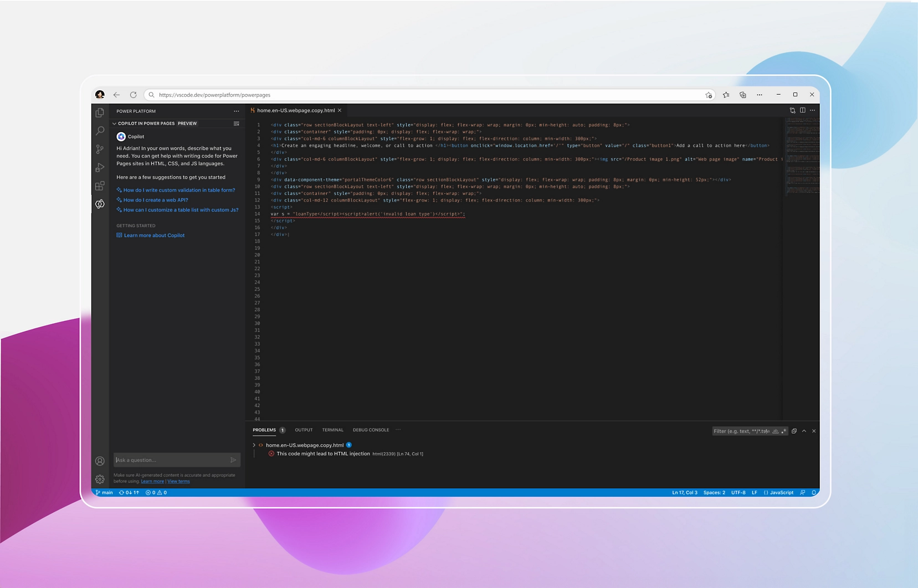Open additional panel views ellipsis
The width and height of the screenshot is (918, 588).
pos(398,430)
